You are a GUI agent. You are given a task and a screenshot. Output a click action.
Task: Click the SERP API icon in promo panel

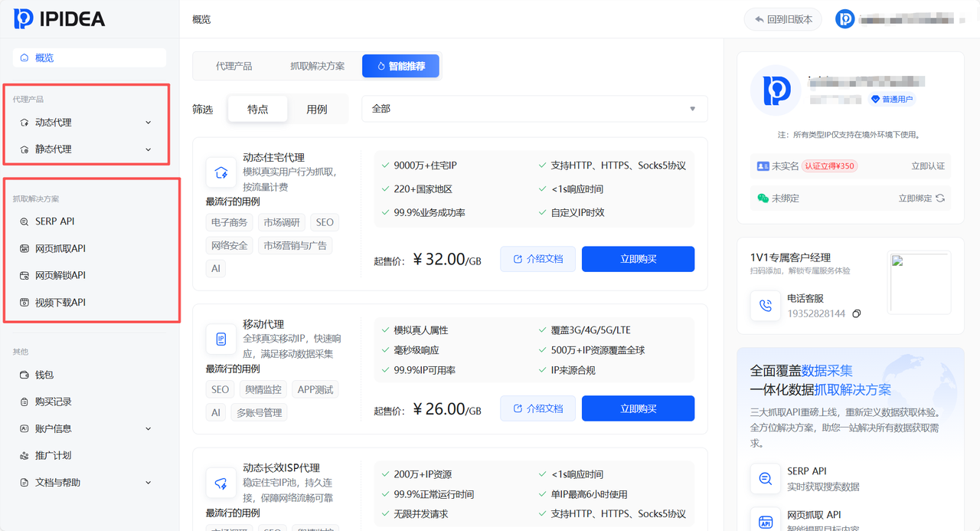coord(765,479)
